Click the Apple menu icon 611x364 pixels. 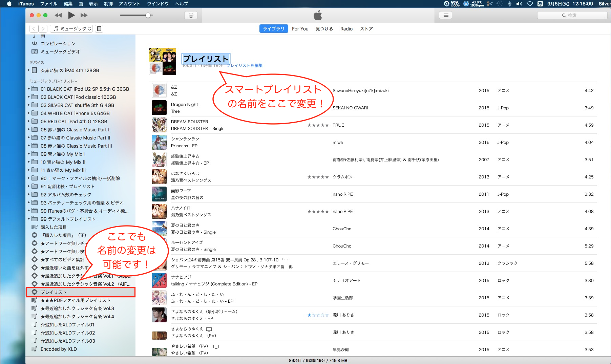click(9, 4)
